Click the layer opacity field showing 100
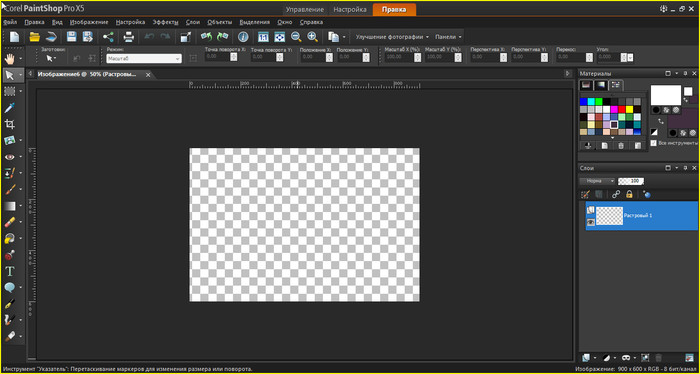 [630, 181]
